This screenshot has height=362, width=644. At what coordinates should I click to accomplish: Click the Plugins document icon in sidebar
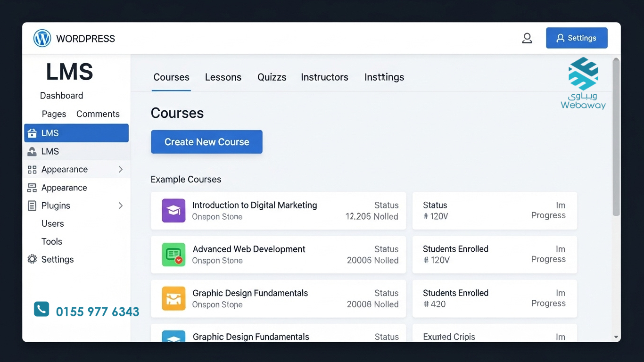click(x=32, y=206)
